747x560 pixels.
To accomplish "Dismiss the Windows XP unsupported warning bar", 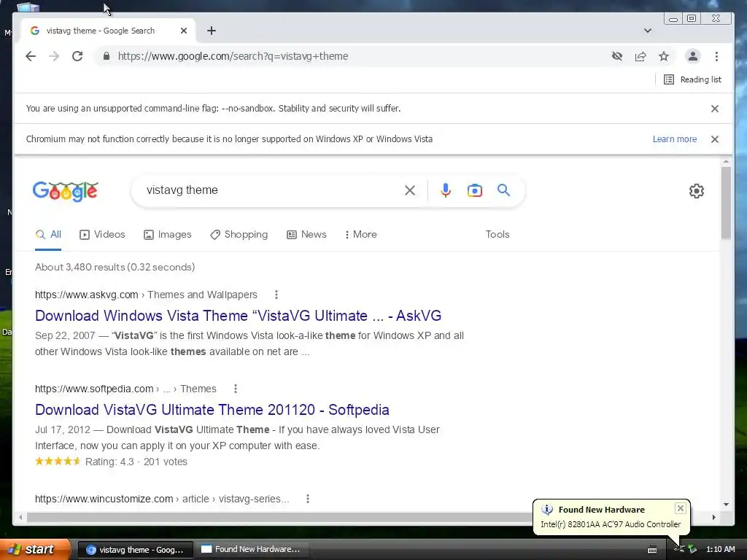I will coord(715,139).
